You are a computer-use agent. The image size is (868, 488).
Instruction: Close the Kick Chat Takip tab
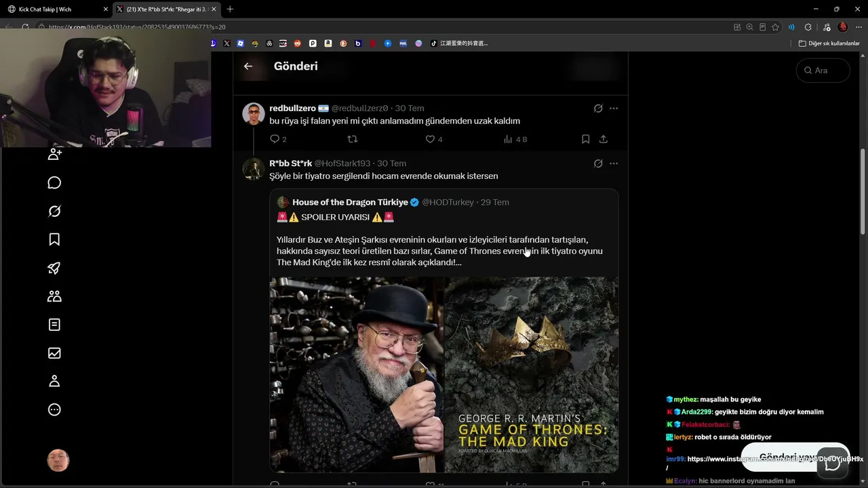(106, 9)
